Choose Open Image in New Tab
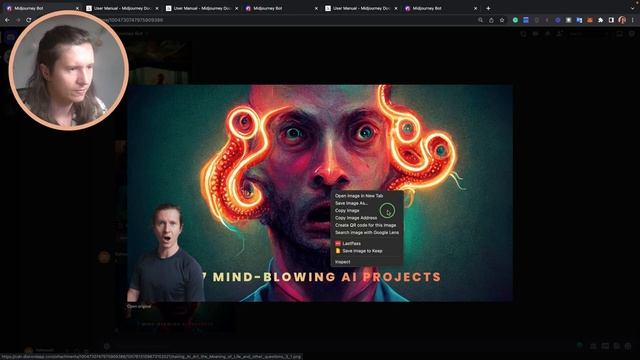The width and height of the screenshot is (640, 360). click(359, 196)
